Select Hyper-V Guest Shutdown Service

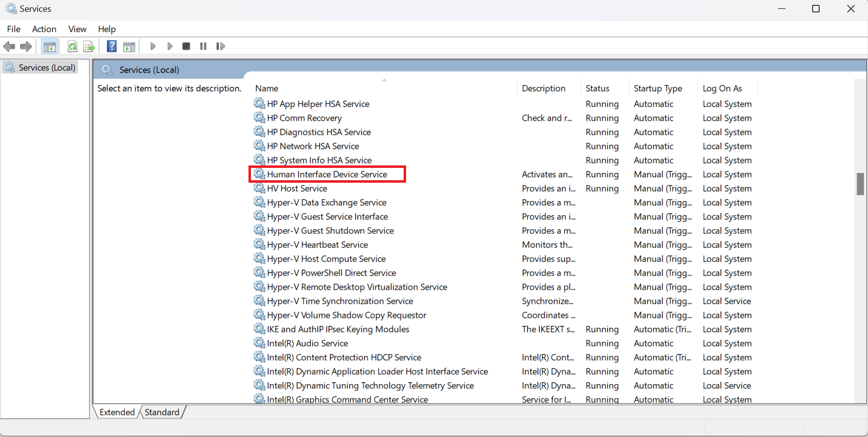coord(331,231)
